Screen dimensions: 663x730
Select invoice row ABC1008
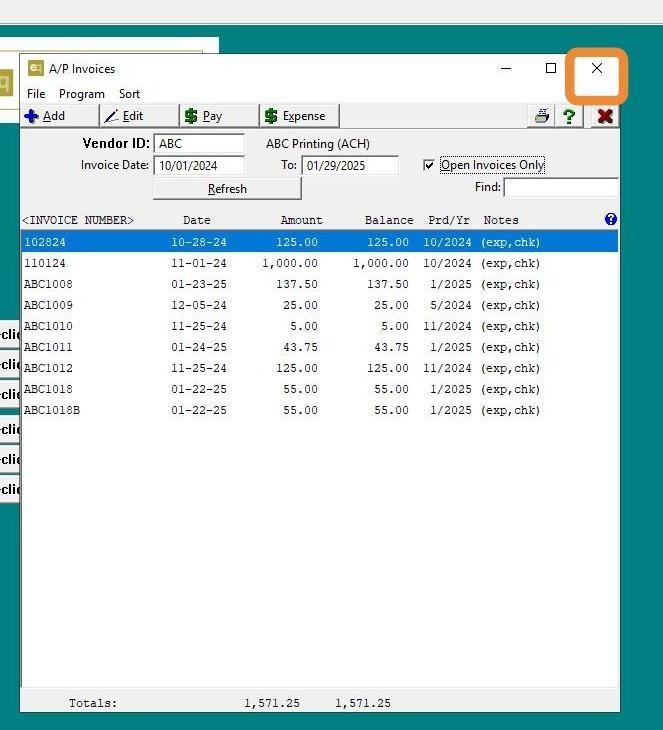point(319,284)
